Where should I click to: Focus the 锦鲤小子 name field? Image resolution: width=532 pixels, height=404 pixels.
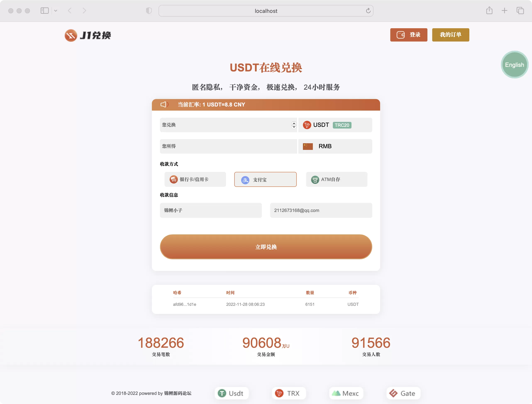click(211, 210)
